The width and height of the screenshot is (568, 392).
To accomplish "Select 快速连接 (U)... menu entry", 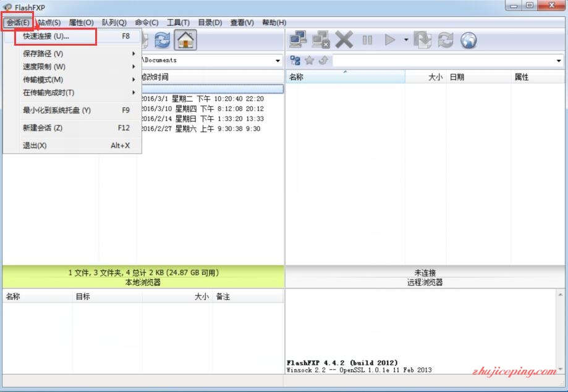I will [x=72, y=36].
